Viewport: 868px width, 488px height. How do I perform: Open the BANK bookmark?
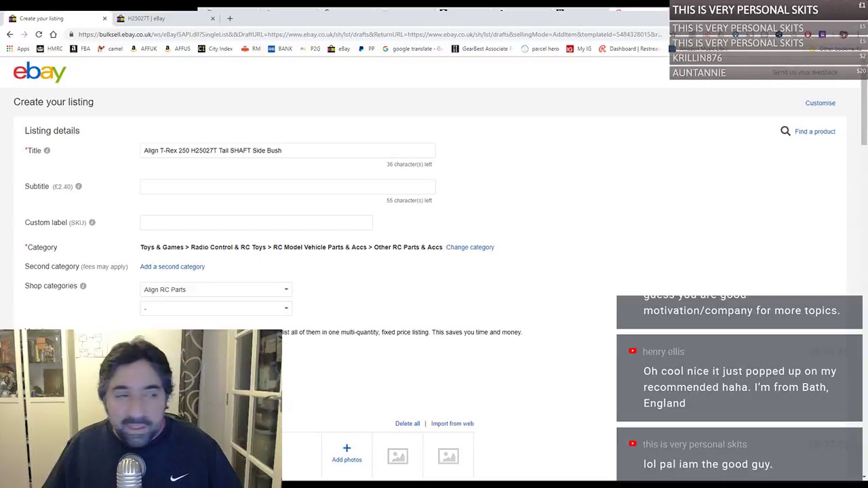279,49
